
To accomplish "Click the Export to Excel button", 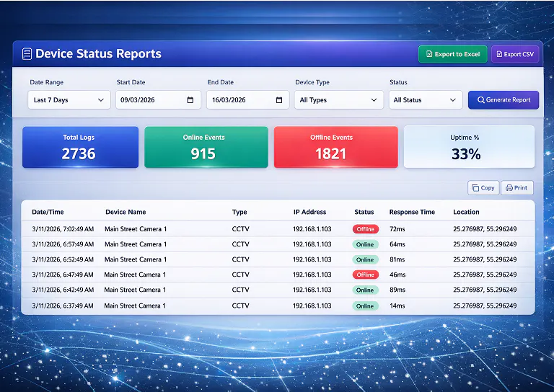I will tap(452, 54).
